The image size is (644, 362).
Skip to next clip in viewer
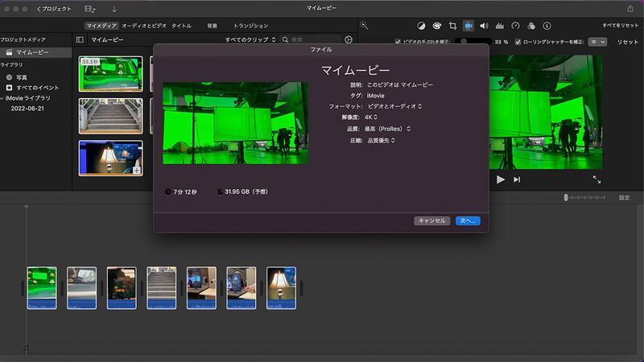(517, 179)
